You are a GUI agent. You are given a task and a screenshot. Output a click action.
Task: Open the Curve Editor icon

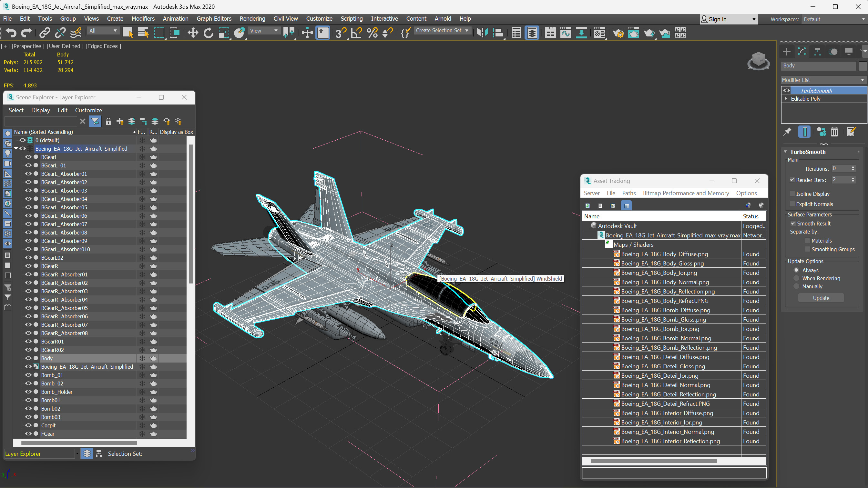[x=566, y=33]
